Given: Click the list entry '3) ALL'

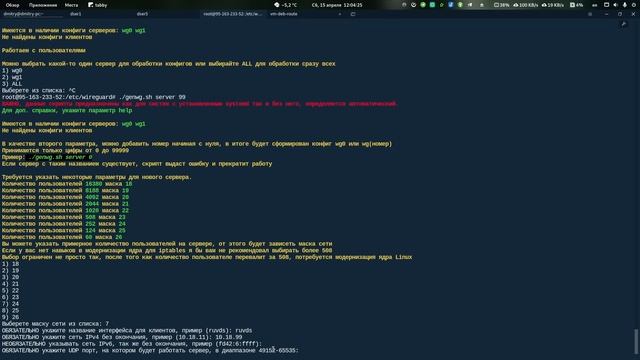Looking at the screenshot, I should coord(12,84).
